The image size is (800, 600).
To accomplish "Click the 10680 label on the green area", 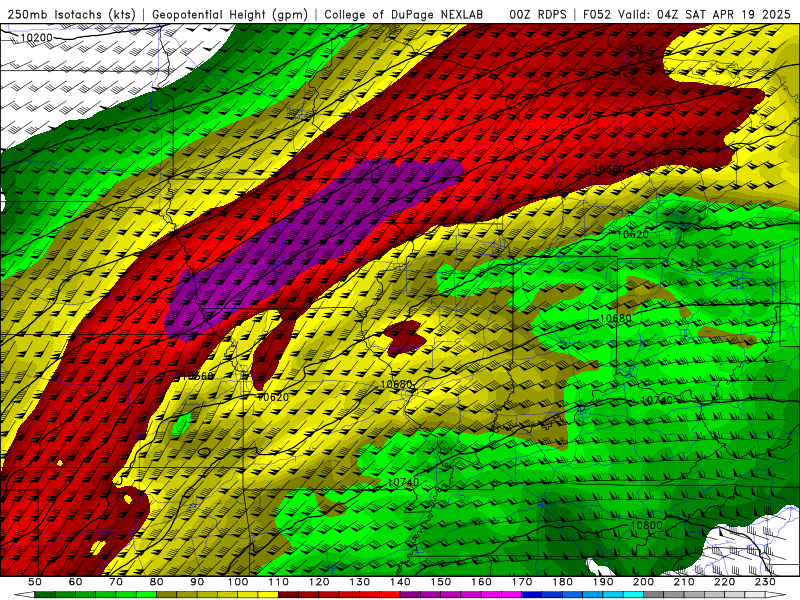I will pyautogui.click(x=615, y=318).
